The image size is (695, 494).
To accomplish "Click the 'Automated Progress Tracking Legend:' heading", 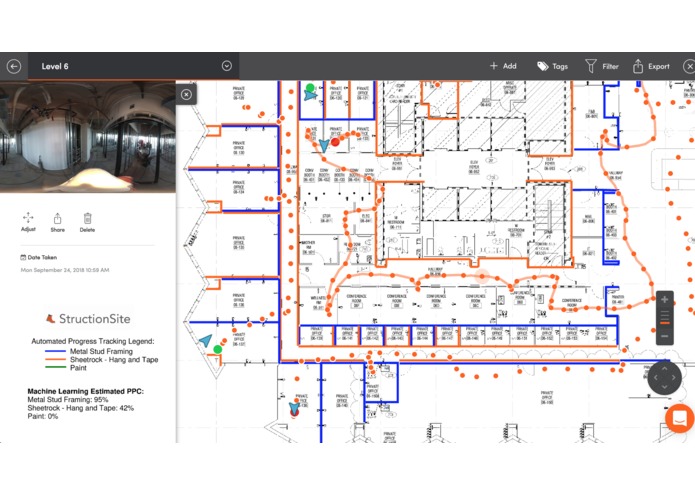I will pos(93,341).
